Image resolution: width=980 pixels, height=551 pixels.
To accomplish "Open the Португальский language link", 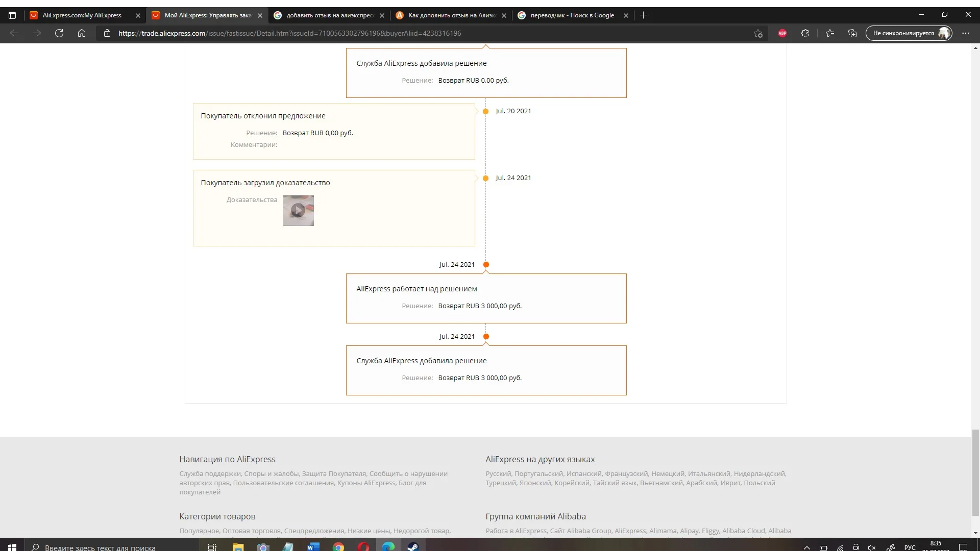I will [538, 473].
